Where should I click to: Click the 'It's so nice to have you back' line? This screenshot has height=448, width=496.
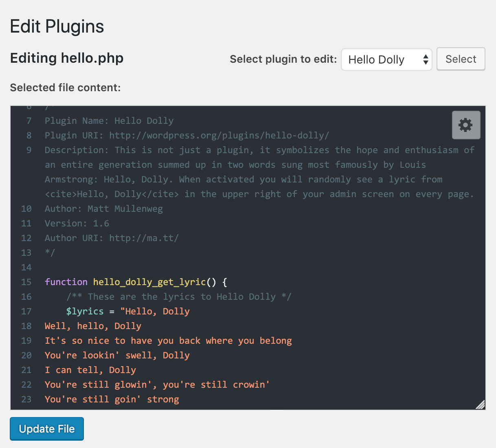pos(168,341)
